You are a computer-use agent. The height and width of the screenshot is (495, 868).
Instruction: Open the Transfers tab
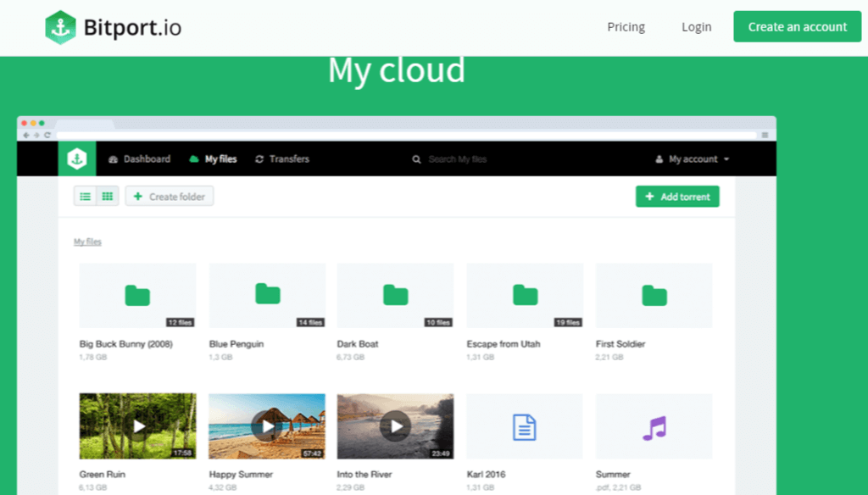(x=281, y=159)
